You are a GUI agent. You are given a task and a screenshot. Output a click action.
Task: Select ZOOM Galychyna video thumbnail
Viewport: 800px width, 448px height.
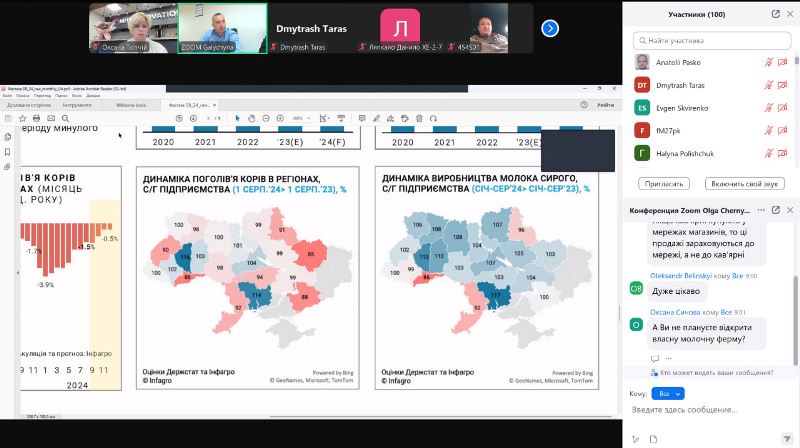pyautogui.click(x=222, y=28)
